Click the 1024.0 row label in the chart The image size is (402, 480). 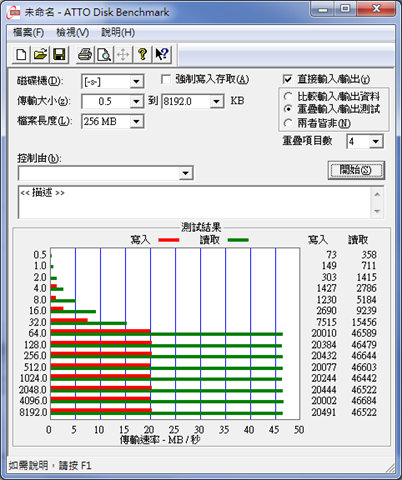tap(33, 378)
